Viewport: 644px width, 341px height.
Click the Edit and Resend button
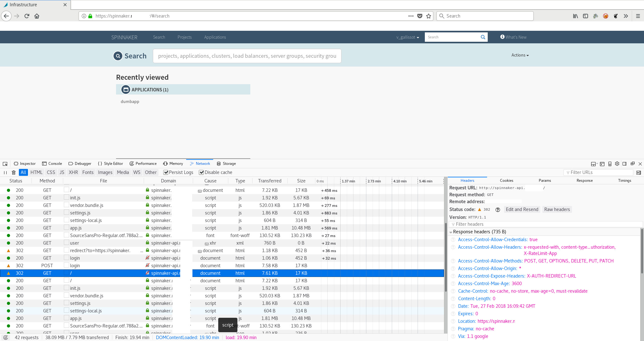522,209
